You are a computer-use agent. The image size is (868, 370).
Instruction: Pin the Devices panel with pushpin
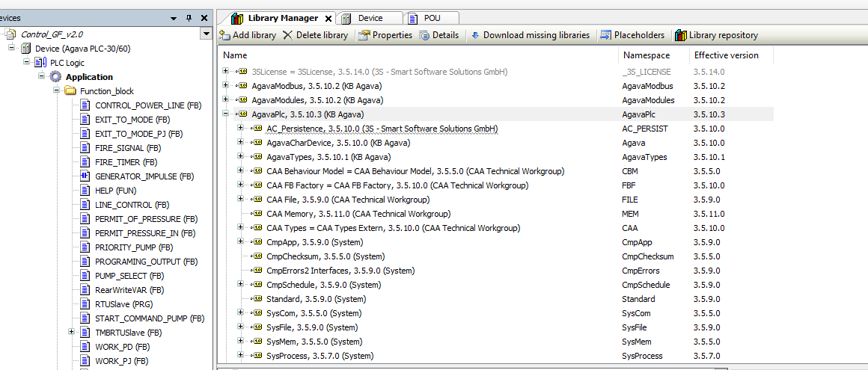pos(189,18)
